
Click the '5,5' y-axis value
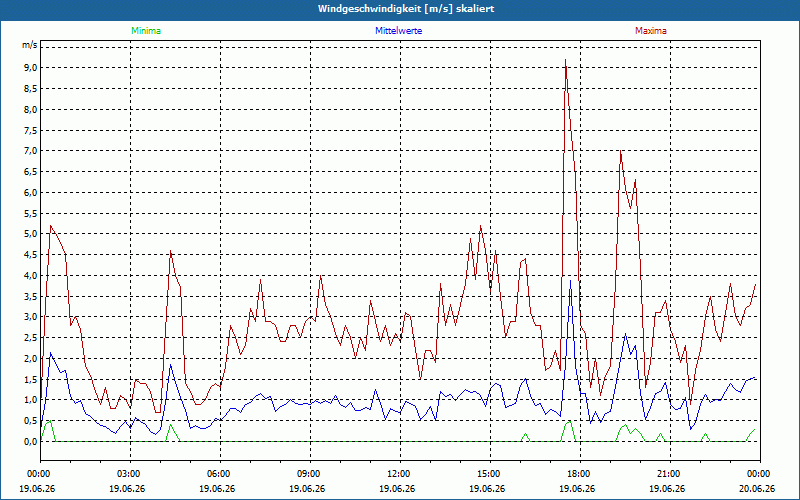pos(31,214)
